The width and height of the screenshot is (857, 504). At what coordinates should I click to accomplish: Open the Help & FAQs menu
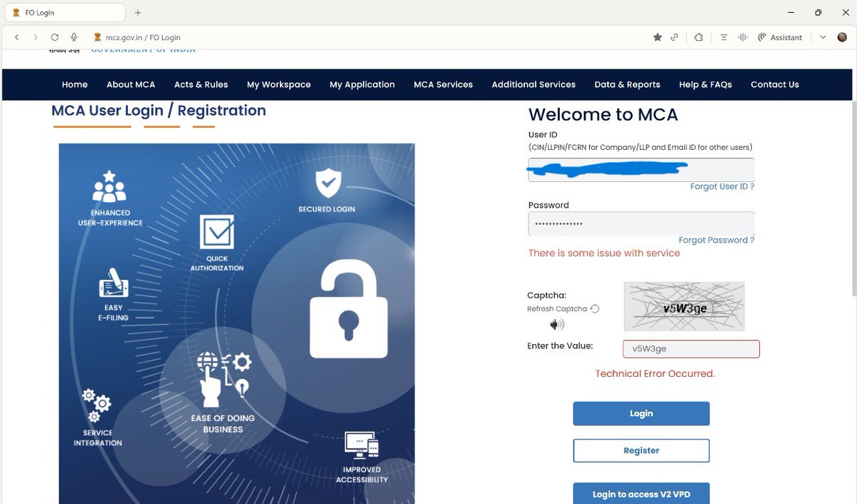[x=706, y=84]
